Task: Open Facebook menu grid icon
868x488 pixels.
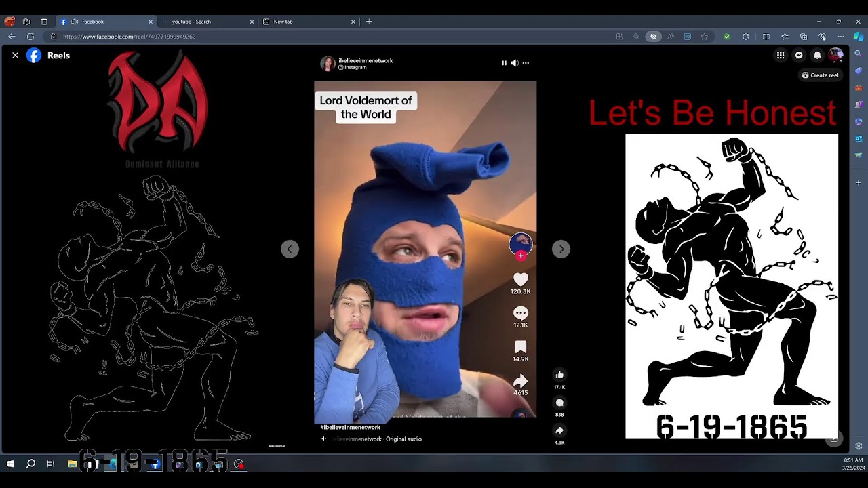Action: (781, 56)
